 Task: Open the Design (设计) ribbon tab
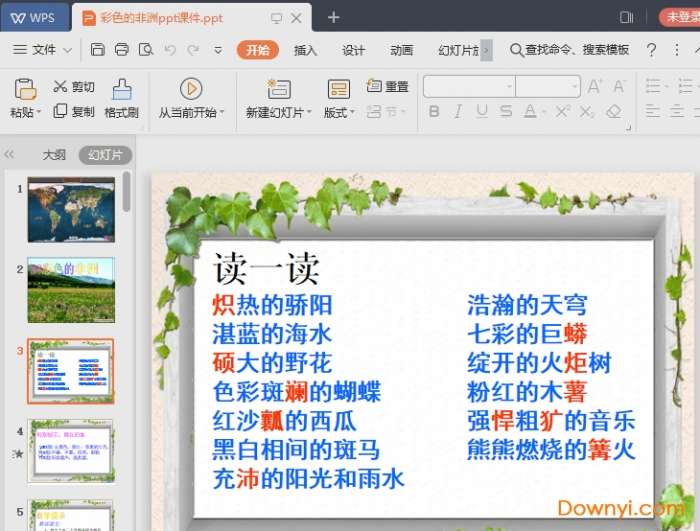click(x=353, y=50)
